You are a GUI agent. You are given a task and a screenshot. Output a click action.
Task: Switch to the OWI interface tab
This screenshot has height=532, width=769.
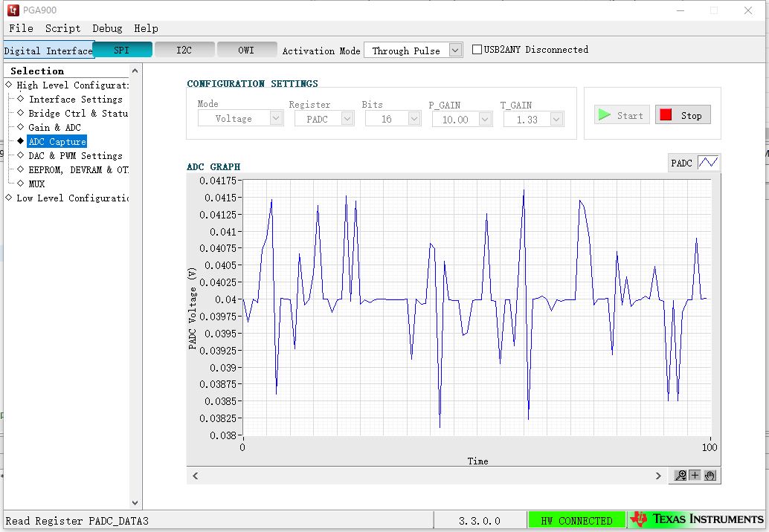point(246,50)
